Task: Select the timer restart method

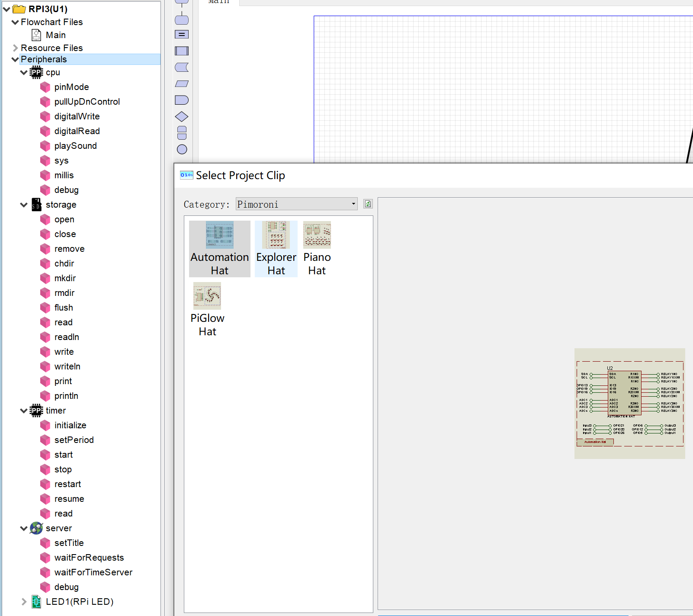Action: coord(68,484)
